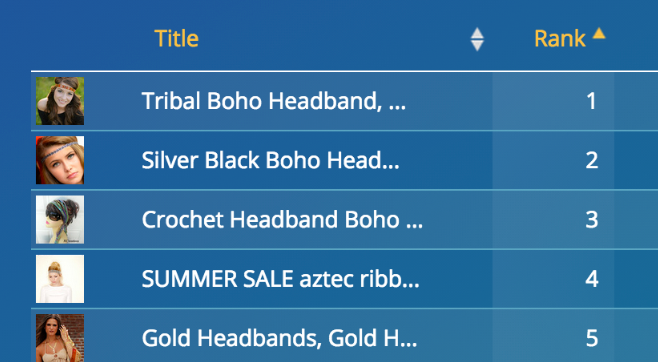Open the Gold Headbands, Gold H... listing title
658x362 pixels.
(279, 339)
